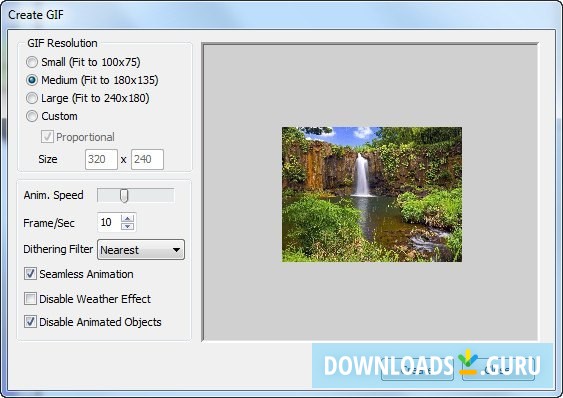Click the Frame/Sec value field
Screen dimensions: 563x398
109,222
